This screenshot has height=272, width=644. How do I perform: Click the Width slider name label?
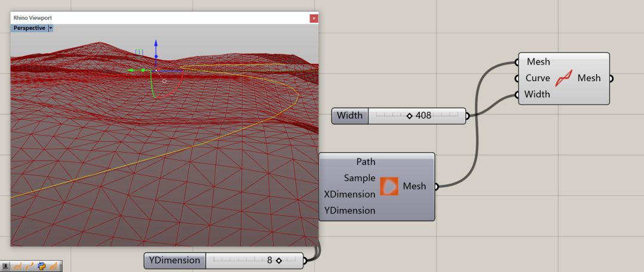pyautogui.click(x=349, y=116)
